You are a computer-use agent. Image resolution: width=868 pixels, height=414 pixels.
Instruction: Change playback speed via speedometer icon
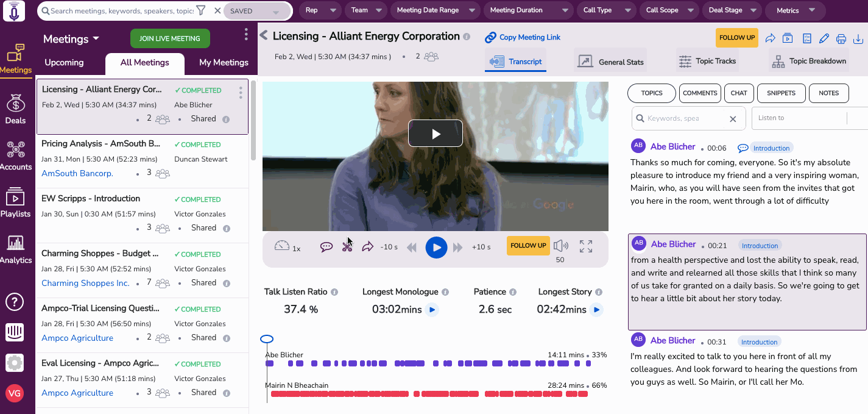coord(281,246)
